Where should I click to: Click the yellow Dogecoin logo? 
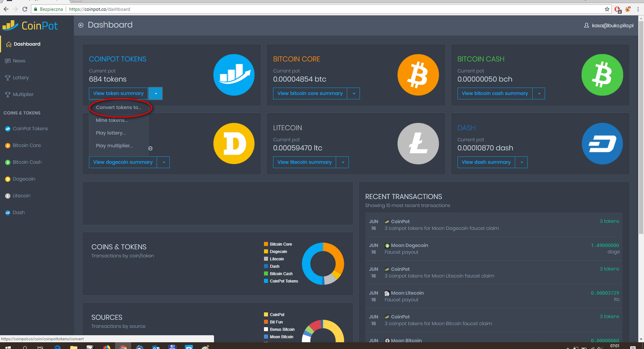pyautogui.click(x=234, y=144)
